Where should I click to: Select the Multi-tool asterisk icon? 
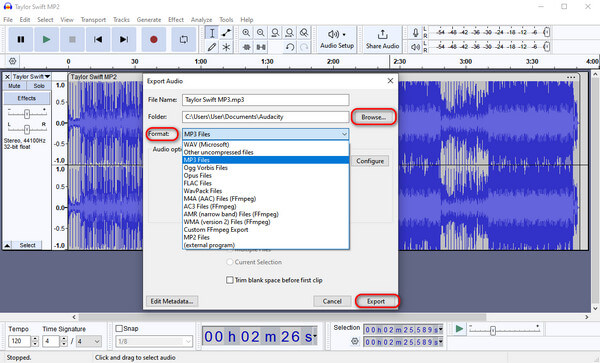pos(226,47)
